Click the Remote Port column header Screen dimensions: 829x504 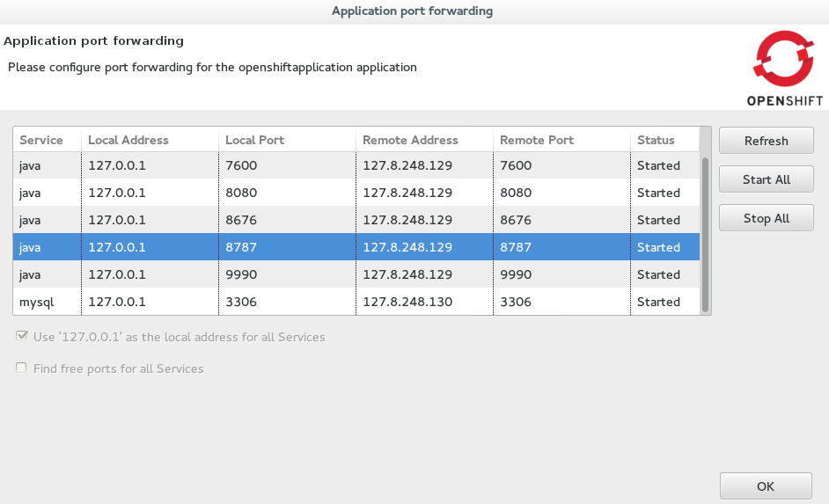[x=562, y=140]
